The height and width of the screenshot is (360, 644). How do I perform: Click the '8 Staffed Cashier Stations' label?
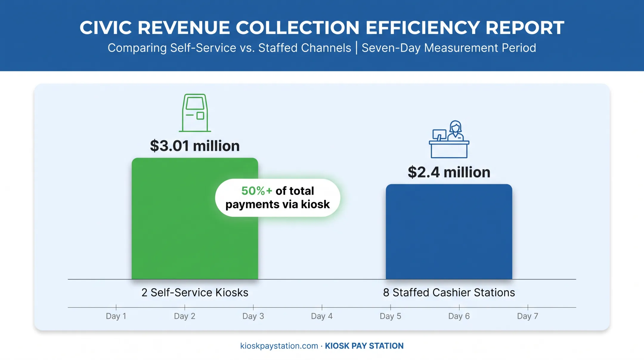tap(449, 293)
